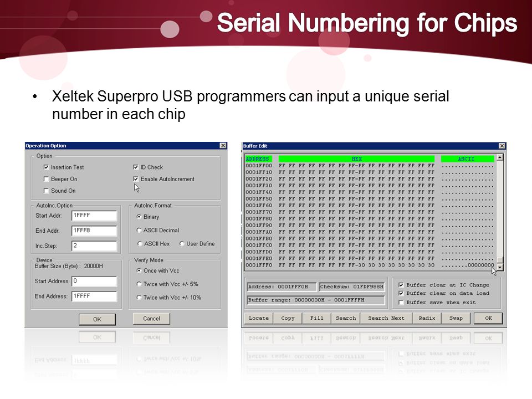Click the Radix button

pos(427,318)
